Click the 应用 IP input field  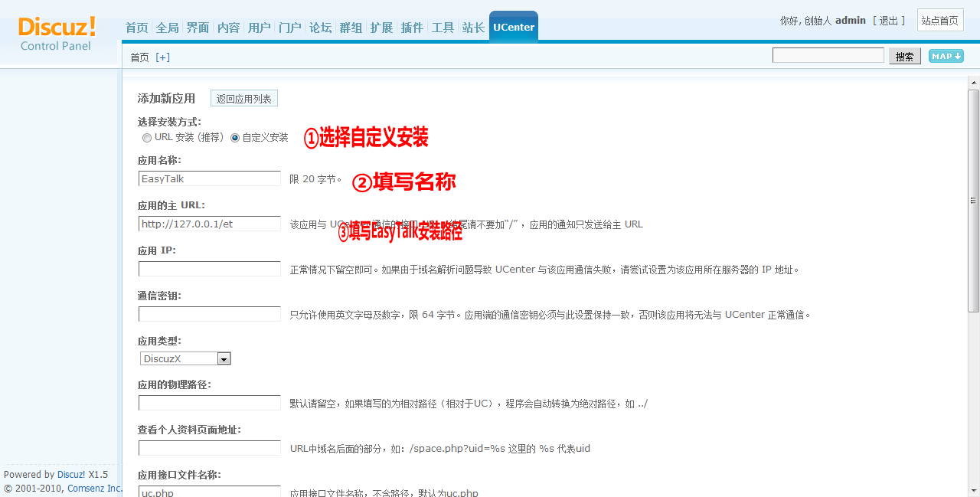(210, 269)
